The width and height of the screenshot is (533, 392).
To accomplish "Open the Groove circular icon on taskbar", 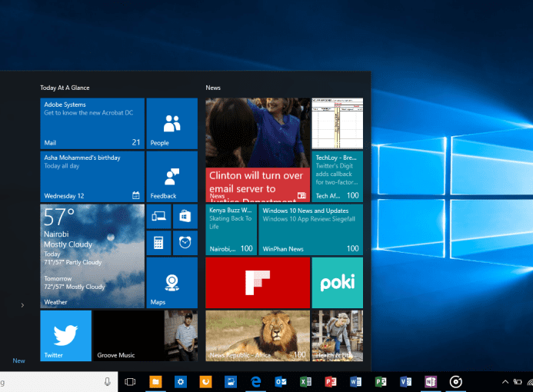I will [x=455, y=382].
